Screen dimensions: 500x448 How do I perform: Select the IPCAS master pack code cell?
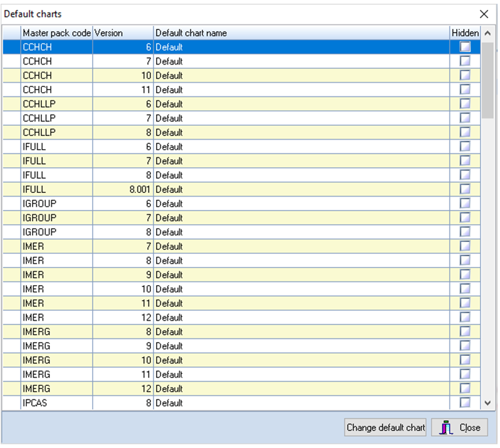coord(57,403)
